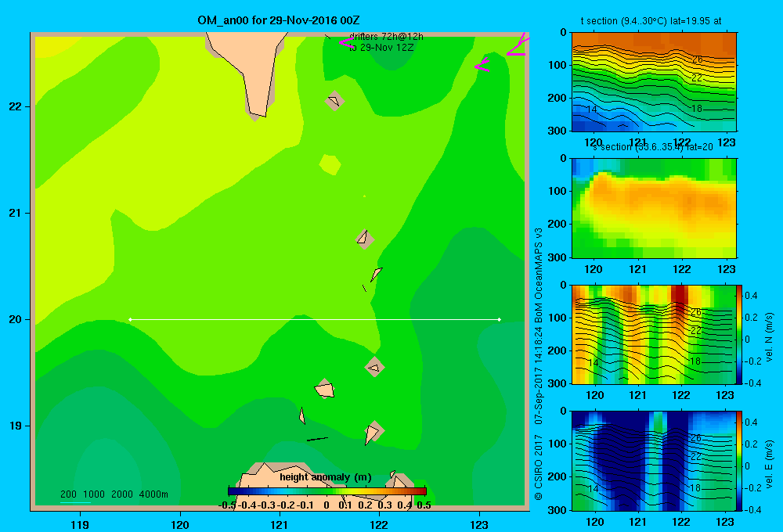Viewport: 783px width, 532px height.
Task: Click the main map longitude tick label '119'
Action: (80, 524)
